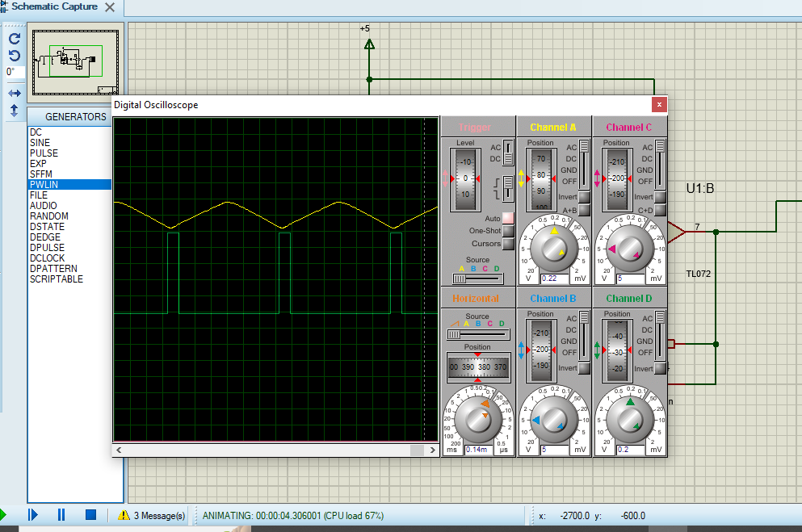Click the warning icon next to 3 Message(s)
The height and width of the screenshot is (532, 802).
click(x=124, y=515)
